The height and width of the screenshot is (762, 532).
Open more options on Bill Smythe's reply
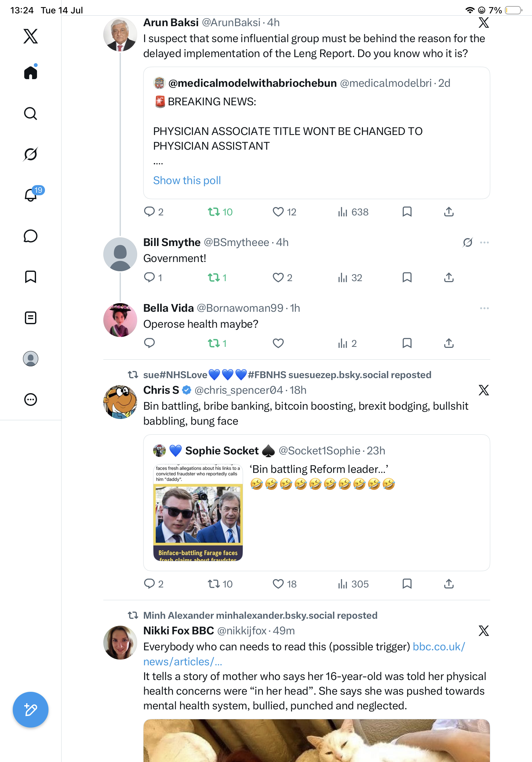pos(484,243)
